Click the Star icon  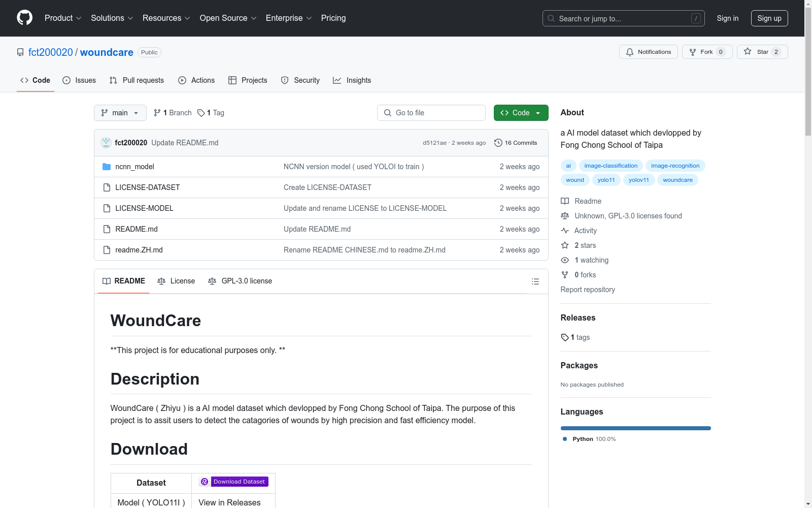[x=748, y=51]
